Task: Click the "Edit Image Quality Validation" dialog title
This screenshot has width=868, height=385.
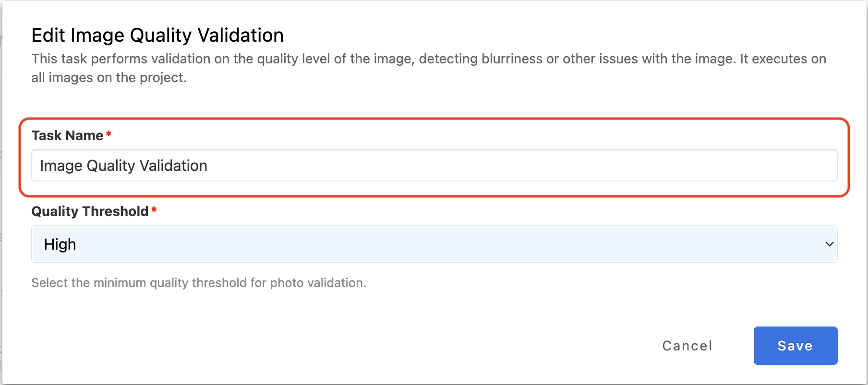Action: [x=157, y=35]
